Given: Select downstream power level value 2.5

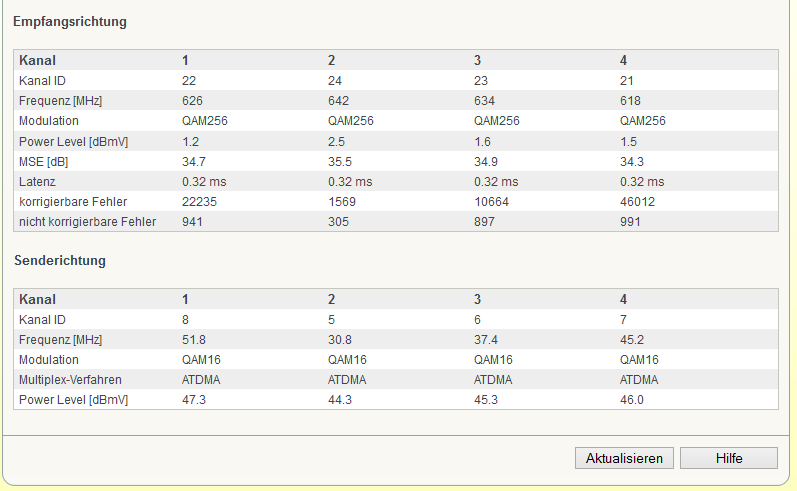Looking at the screenshot, I should click(x=337, y=141).
